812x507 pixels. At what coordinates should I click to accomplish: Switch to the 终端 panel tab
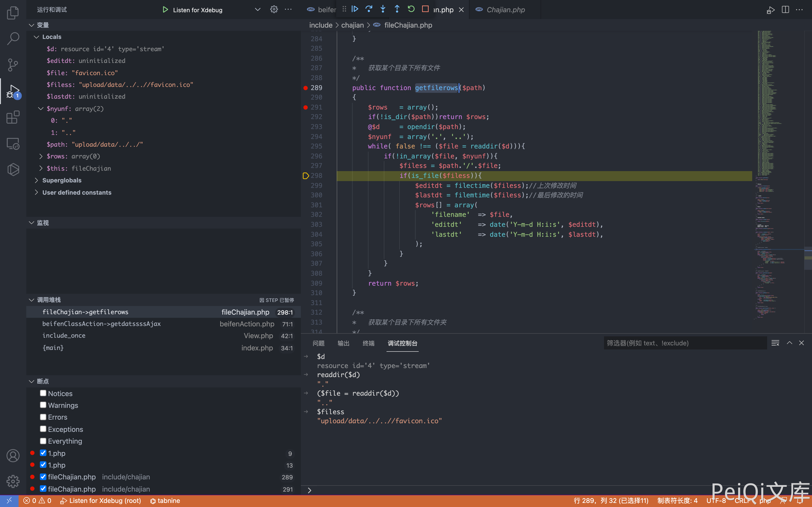(368, 343)
